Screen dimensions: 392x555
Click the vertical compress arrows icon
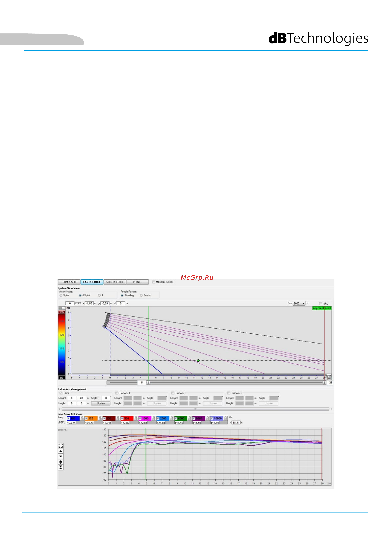(x=61, y=468)
